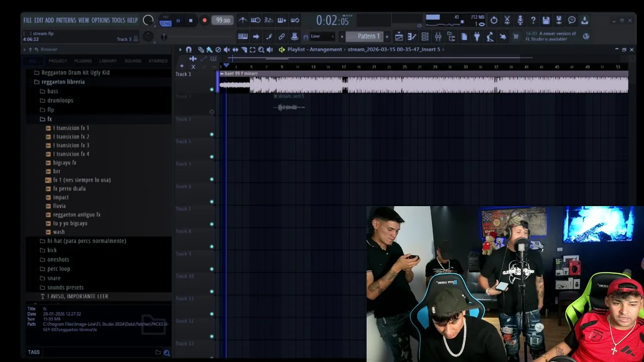Select the playlist Playback speaker tool

pyautogui.click(x=270, y=49)
